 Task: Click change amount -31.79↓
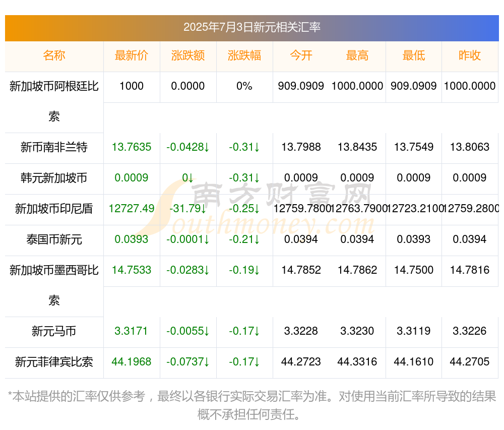188,208
